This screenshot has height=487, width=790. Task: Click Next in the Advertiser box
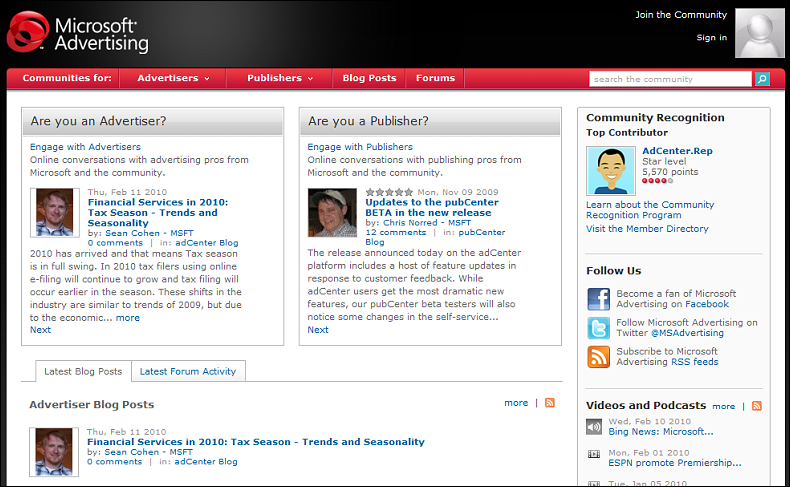pos(40,330)
